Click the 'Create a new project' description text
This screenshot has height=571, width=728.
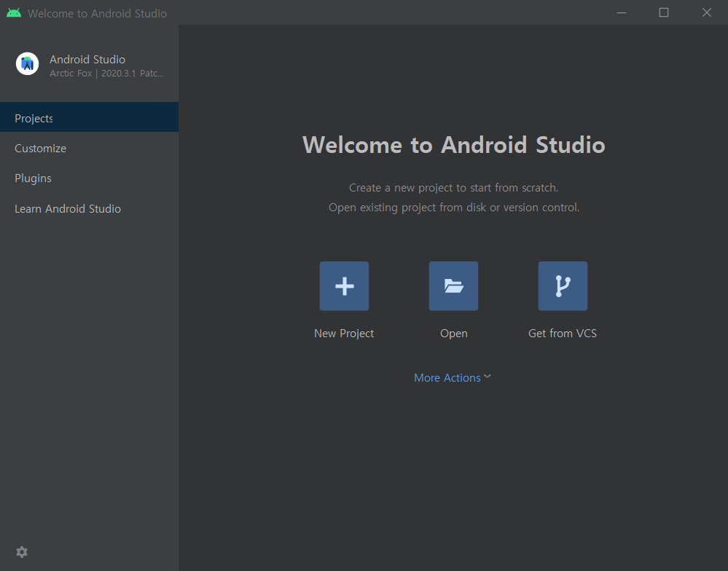point(453,188)
